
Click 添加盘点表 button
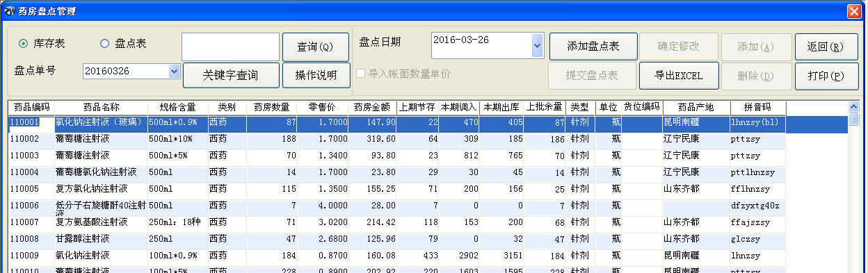point(593,47)
